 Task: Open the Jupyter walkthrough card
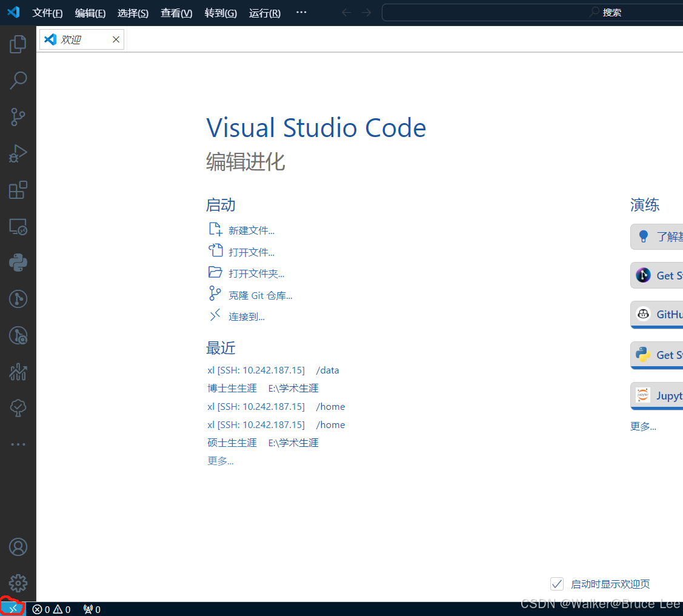657,395
